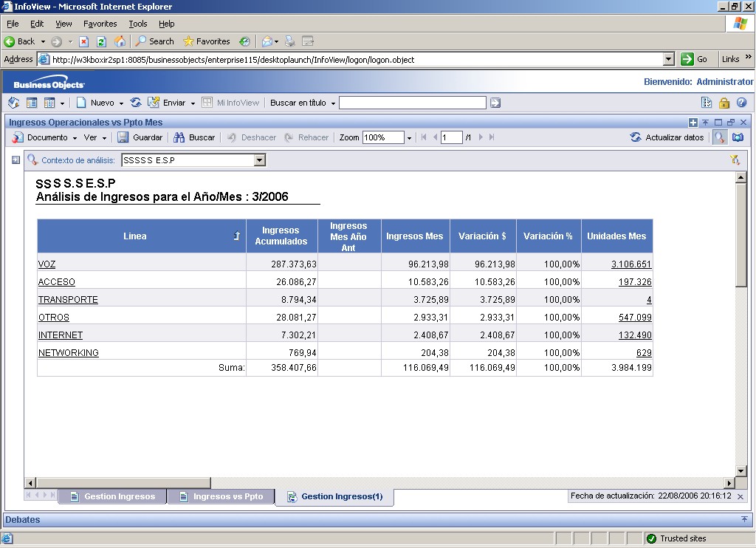Open the document list navigation icon

(31, 102)
